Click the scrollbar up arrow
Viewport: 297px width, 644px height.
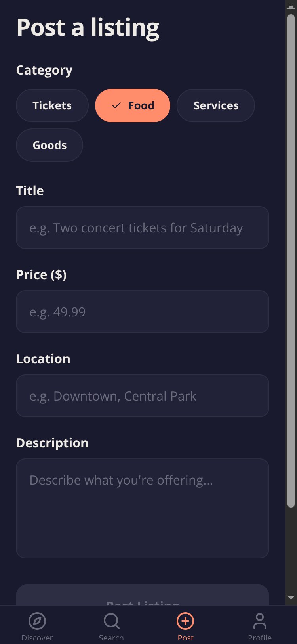[x=291, y=7]
